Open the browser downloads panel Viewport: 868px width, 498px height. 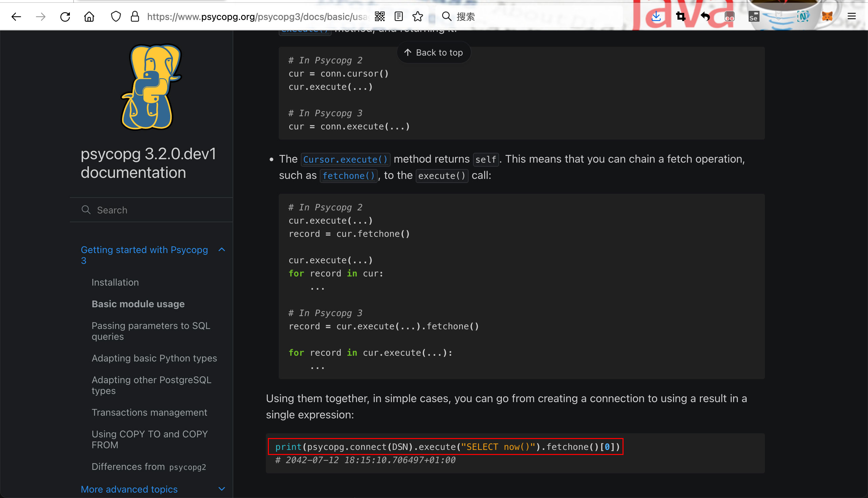click(656, 16)
